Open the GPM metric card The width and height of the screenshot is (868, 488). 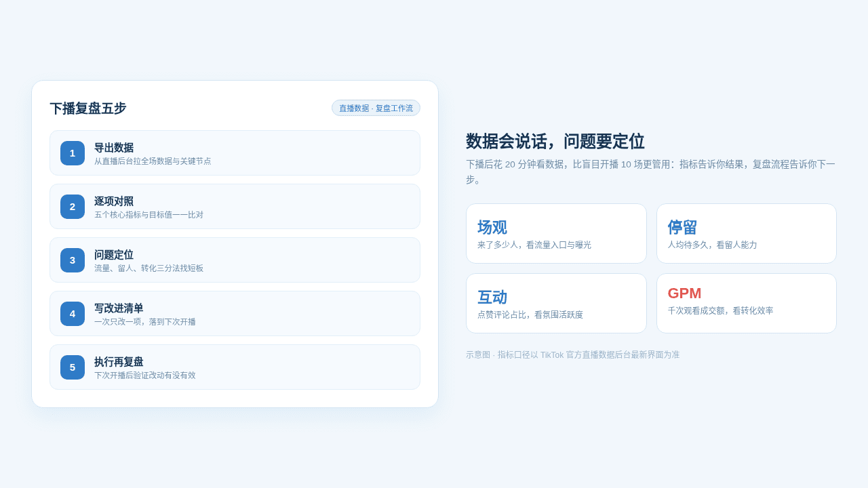click(x=747, y=304)
